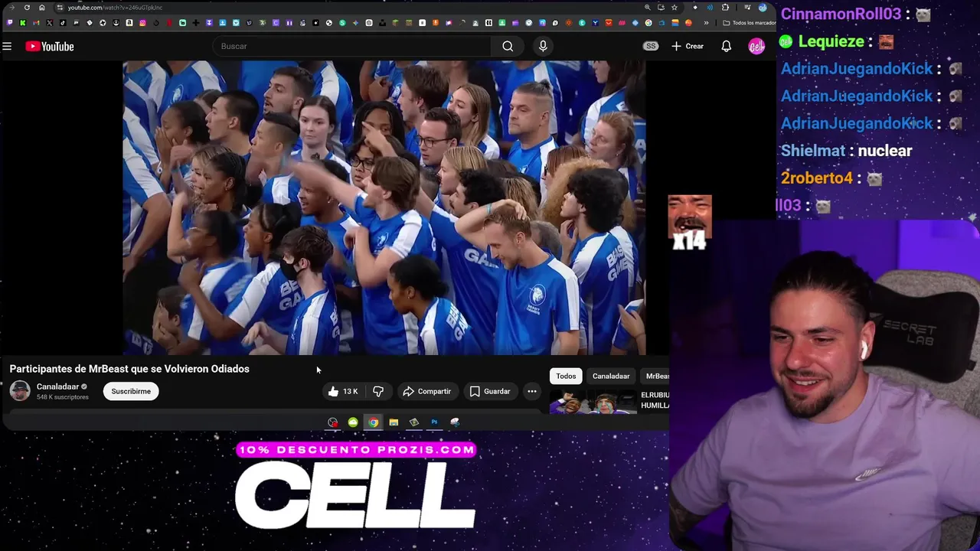Open the green diamond taskbar app
Image resolution: width=980 pixels, height=551 pixels.
(x=414, y=422)
